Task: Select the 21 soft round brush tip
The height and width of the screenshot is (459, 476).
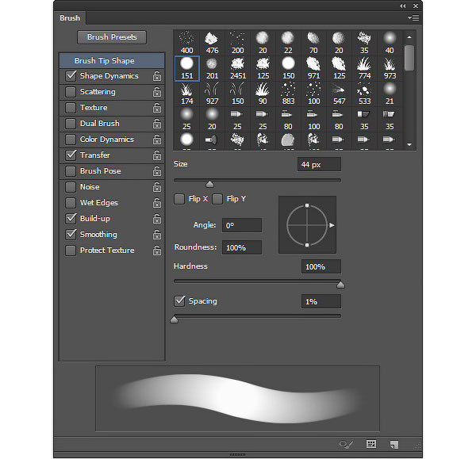Action: pos(390,94)
